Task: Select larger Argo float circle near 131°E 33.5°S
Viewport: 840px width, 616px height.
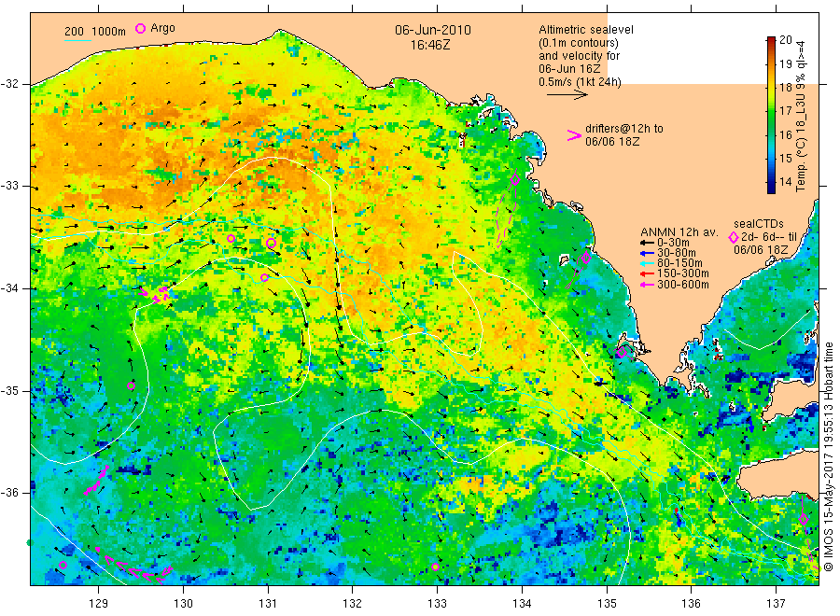Action: [x=271, y=244]
